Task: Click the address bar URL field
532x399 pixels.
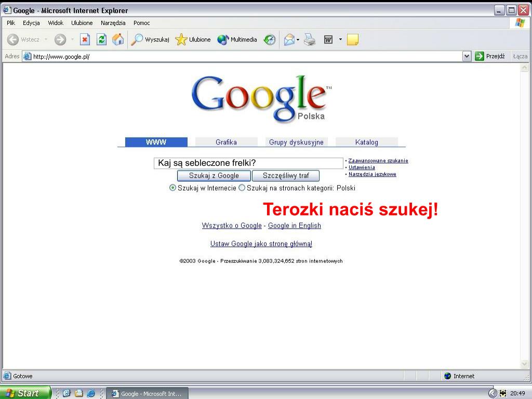Action: (242, 56)
